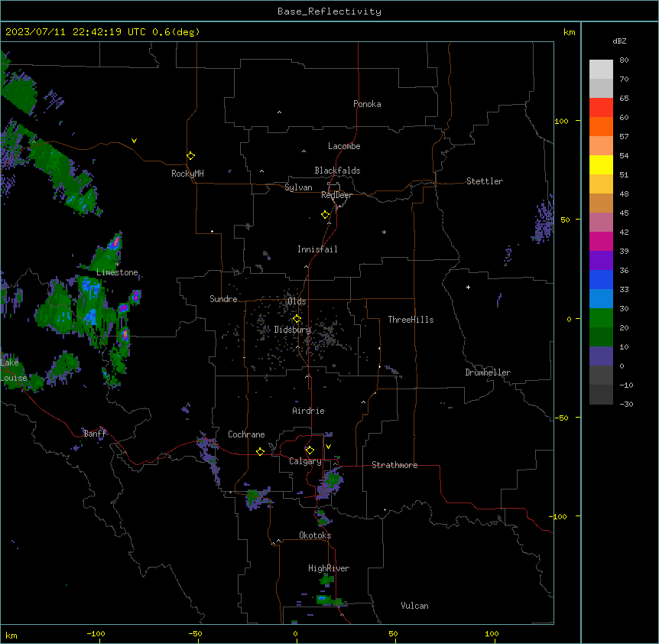Click white caret marker west of Lacombe
Viewport: 659px width, 644px height.
304,151
